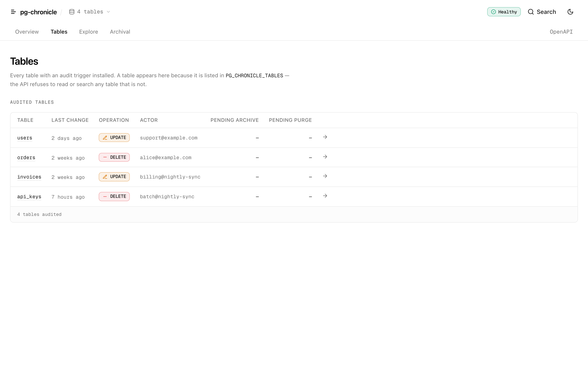The width and height of the screenshot is (588, 378).
Task: Open the OpenAPI link
Action: (561, 32)
